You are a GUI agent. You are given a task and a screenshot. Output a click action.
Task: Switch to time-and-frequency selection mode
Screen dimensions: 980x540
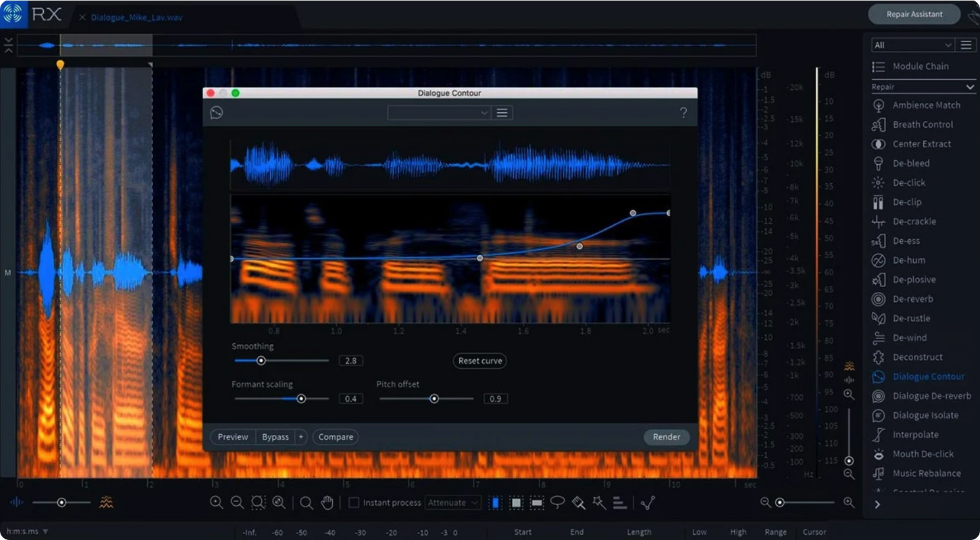[515, 502]
